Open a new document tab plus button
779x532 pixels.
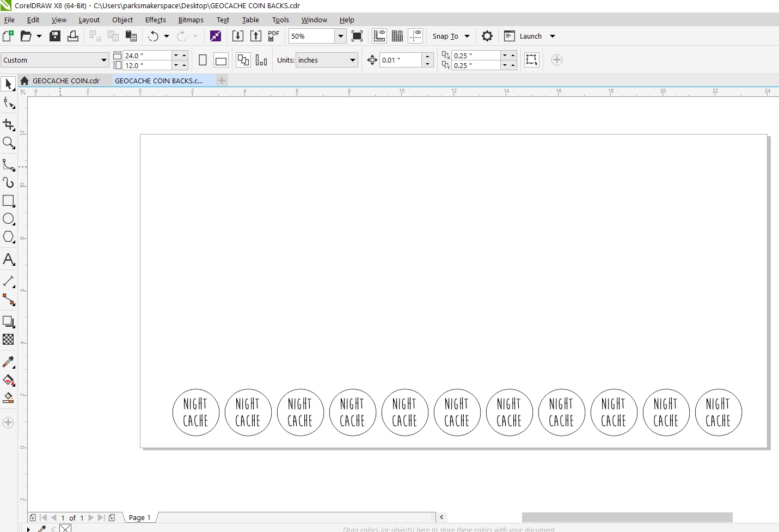click(x=222, y=81)
